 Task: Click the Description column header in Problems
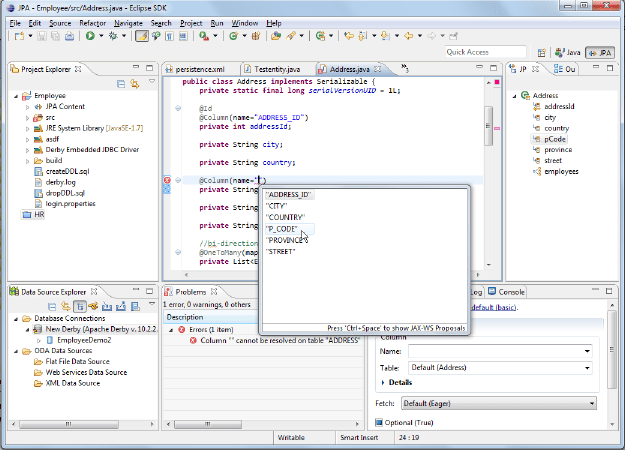pos(211,317)
